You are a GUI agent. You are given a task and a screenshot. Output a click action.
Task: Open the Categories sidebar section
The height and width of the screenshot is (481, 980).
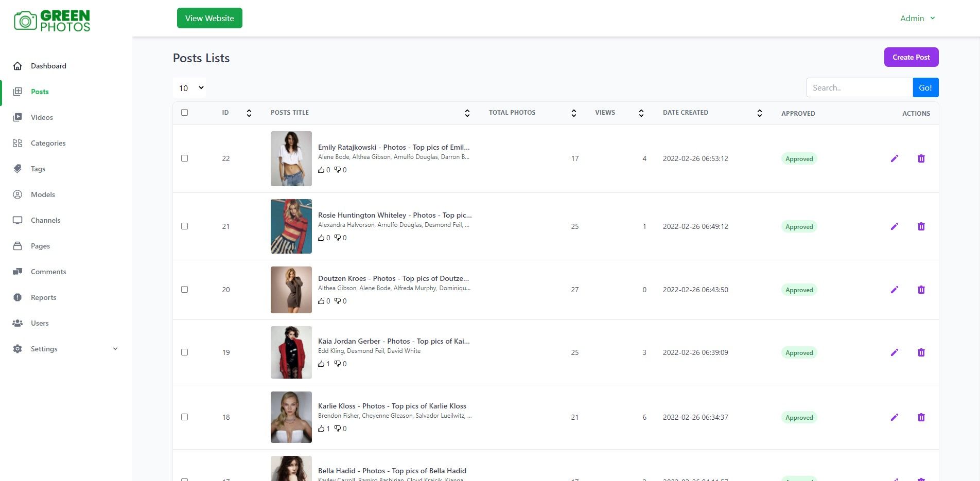pos(48,143)
